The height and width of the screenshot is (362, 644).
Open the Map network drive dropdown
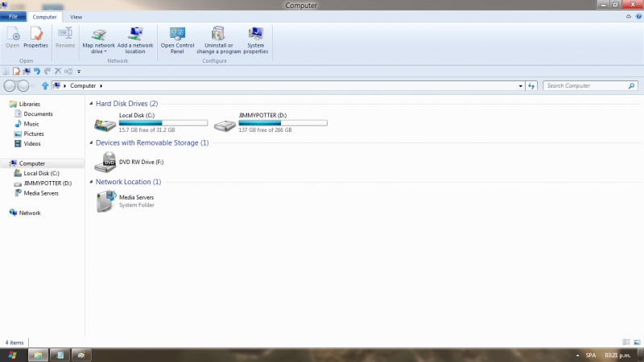99,51
